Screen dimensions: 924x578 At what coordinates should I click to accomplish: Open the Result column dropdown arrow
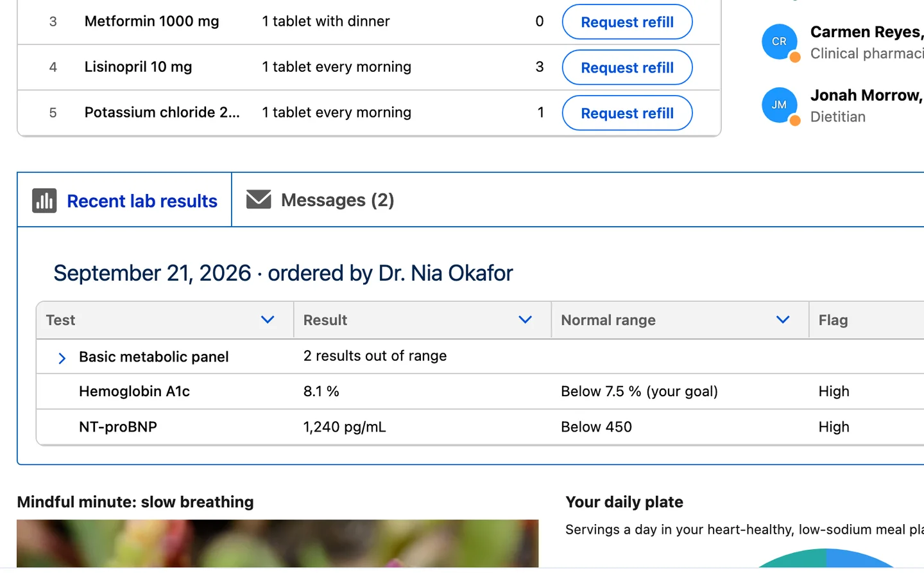click(x=525, y=320)
